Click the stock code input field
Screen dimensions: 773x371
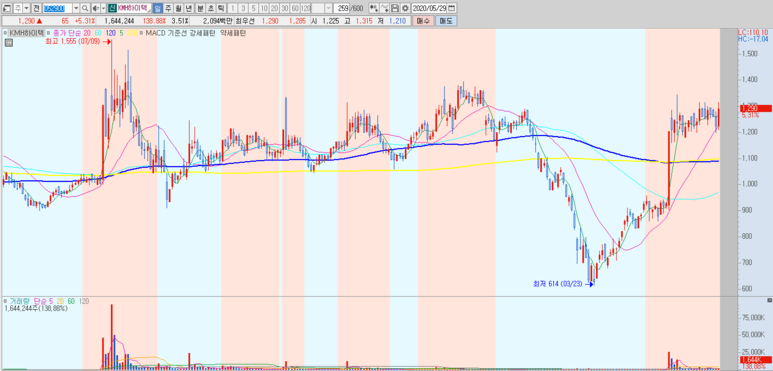coord(57,8)
